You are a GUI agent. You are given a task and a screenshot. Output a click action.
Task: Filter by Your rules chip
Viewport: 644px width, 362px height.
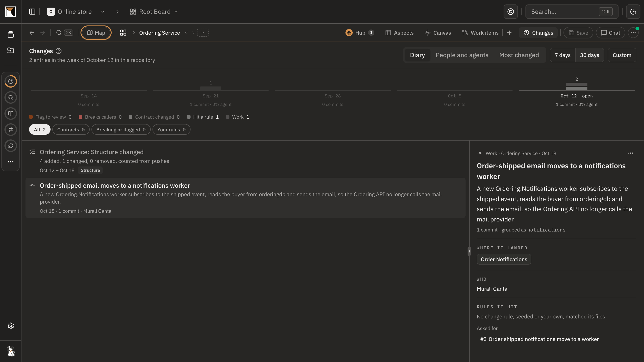pos(171,130)
